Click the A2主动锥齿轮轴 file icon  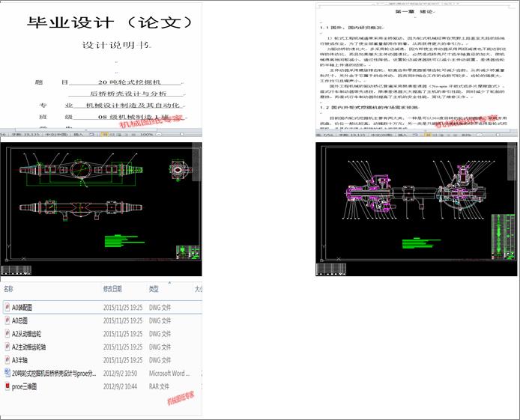click(x=7, y=347)
